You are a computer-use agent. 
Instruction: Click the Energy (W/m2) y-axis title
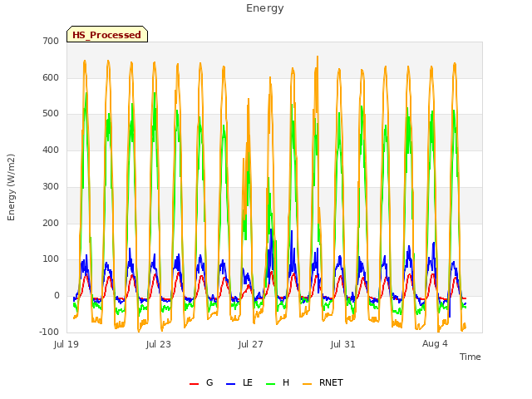point(11,187)
